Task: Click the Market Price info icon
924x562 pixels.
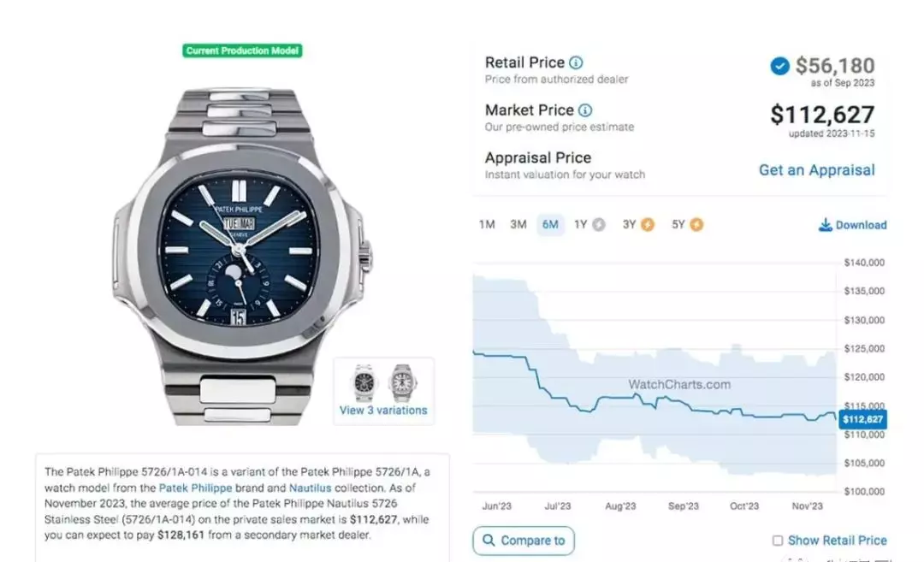Action: tap(585, 110)
